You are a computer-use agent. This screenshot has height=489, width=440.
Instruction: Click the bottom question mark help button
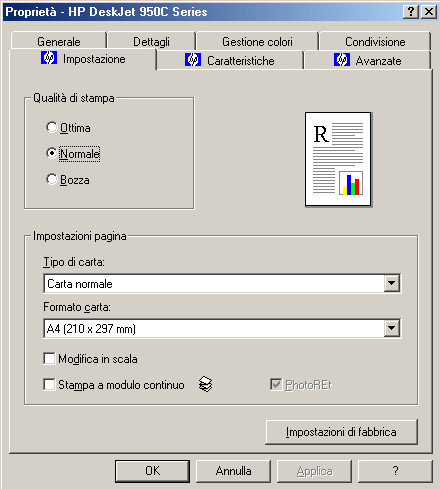coord(395,471)
